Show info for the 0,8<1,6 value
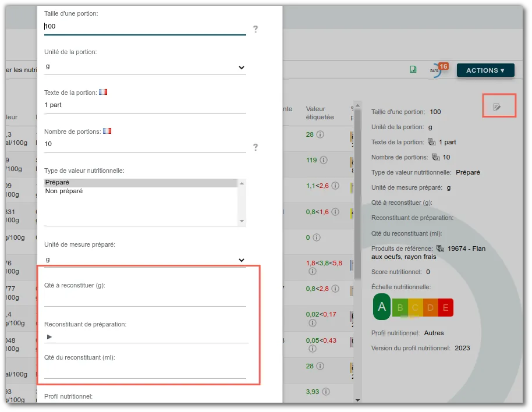 (x=335, y=212)
